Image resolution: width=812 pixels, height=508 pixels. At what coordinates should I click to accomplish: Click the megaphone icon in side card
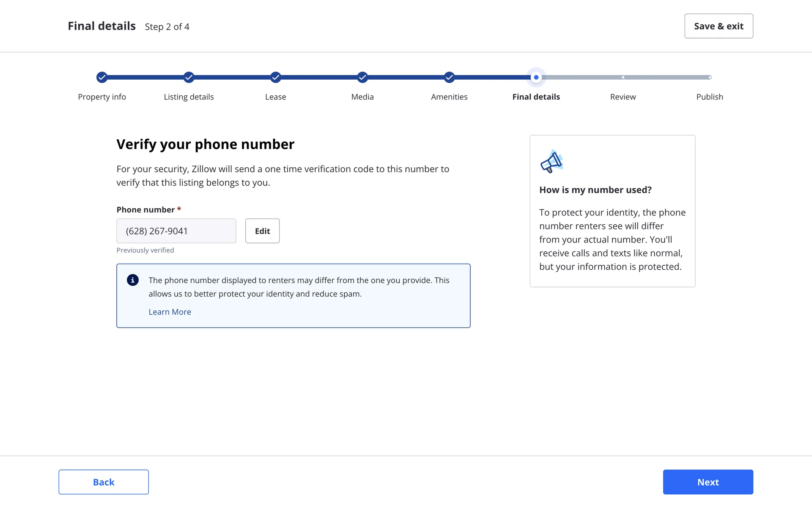click(551, 162)
